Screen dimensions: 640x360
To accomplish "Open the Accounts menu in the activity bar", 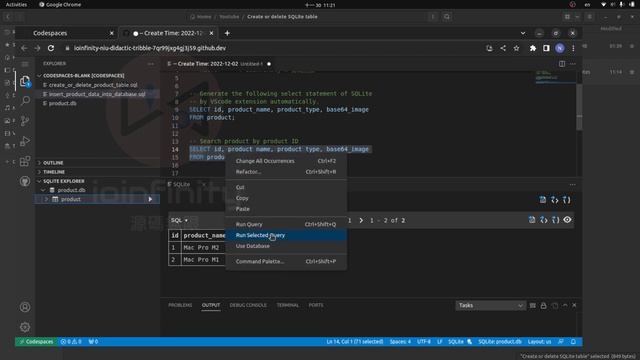I will point(25,307).
